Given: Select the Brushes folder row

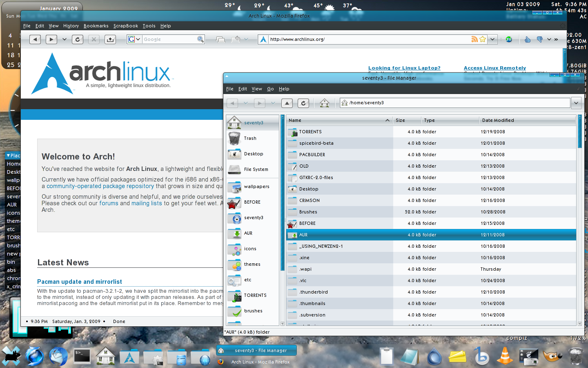Looking at the screenshot, I should coord(431,212).
